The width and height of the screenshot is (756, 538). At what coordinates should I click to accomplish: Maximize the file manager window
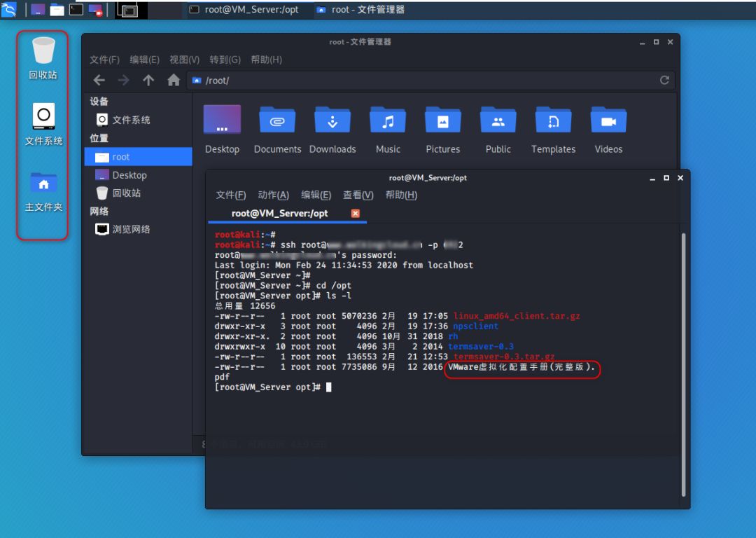tap(656, 42)
